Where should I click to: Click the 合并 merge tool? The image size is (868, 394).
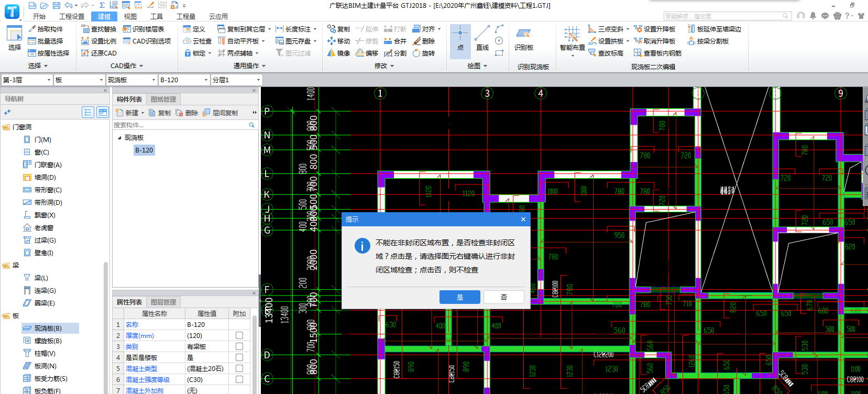395,41
